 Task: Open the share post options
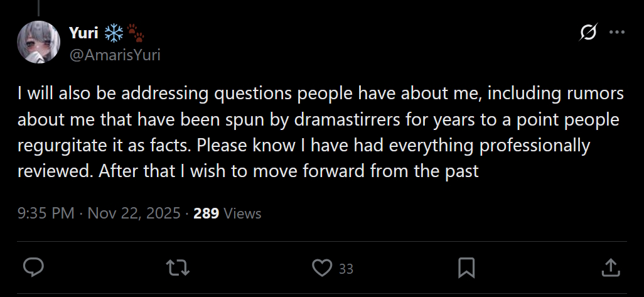pos(610,268)
